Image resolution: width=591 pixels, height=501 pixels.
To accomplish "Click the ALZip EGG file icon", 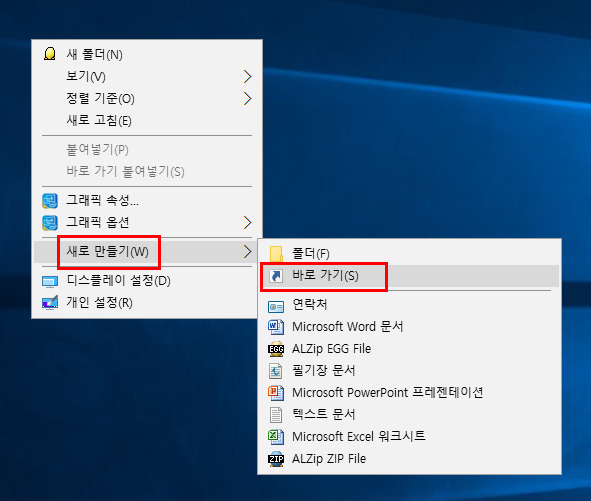I will click(276, 349).
